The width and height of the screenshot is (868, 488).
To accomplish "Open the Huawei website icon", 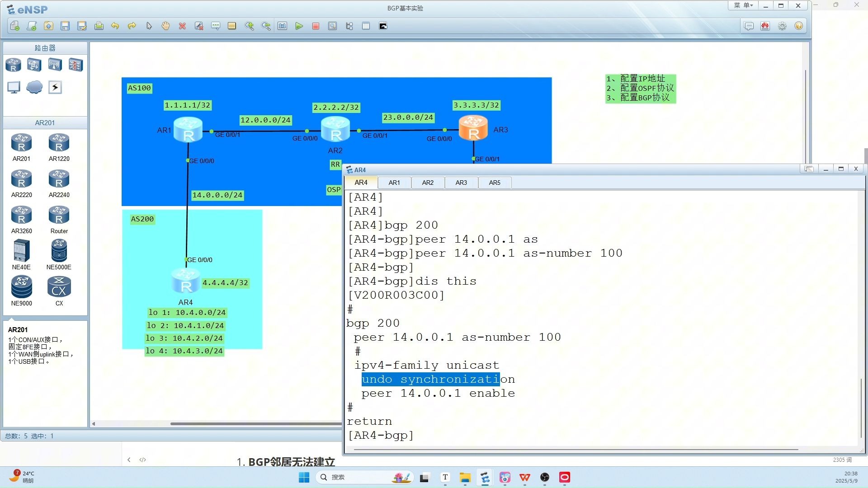I will click(x=765, y=26).
